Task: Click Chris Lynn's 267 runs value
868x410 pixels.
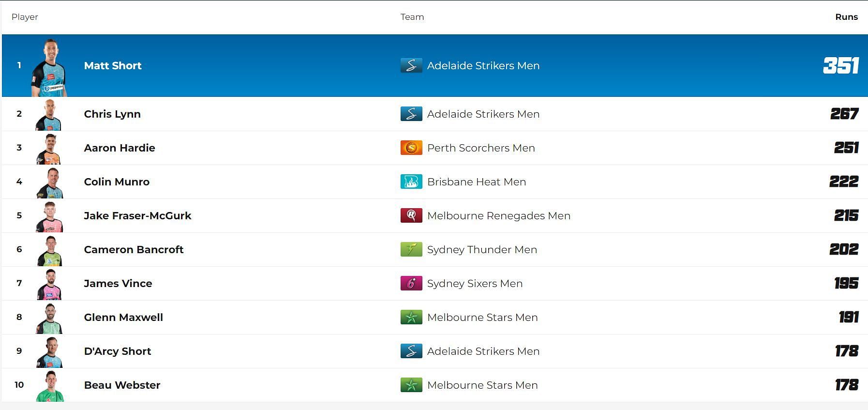Action: point(844,114)
